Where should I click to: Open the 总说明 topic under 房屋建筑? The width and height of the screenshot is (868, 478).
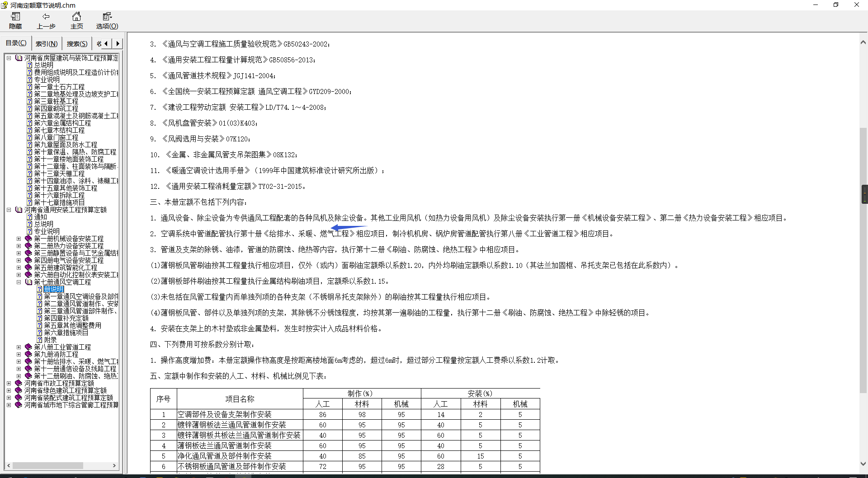(x=43, y=65)
